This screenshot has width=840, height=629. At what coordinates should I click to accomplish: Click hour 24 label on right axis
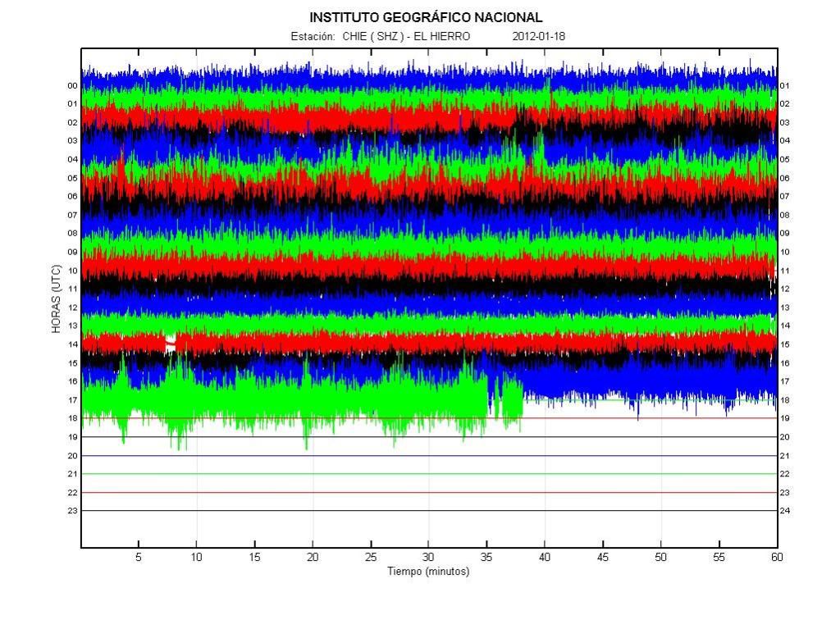click(784, 511)
